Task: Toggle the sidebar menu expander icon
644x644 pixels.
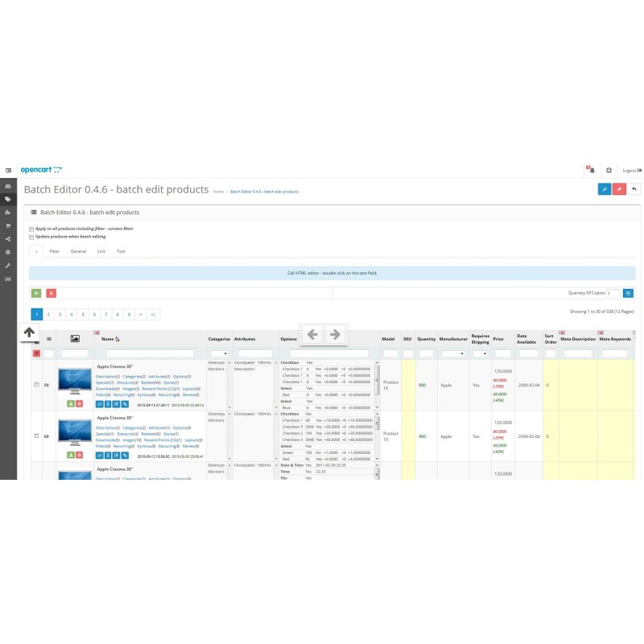Action: coord(8,171)
